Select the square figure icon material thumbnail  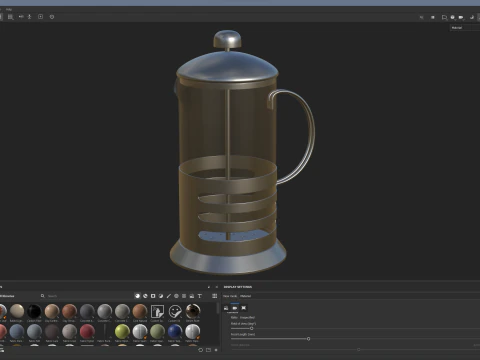[157, 311]
